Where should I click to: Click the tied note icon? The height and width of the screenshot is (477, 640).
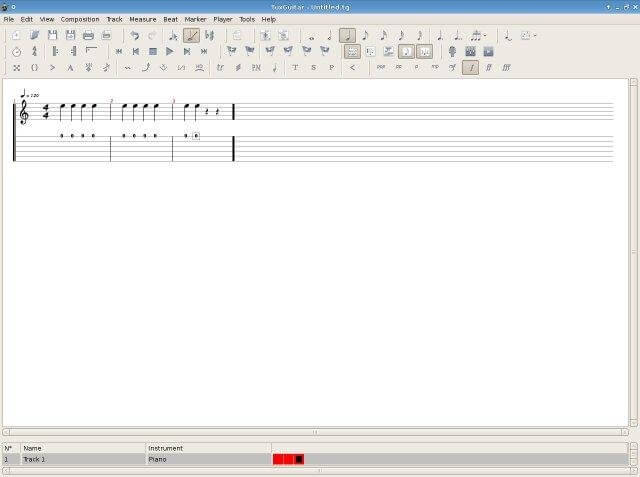[x=508, y=35]
